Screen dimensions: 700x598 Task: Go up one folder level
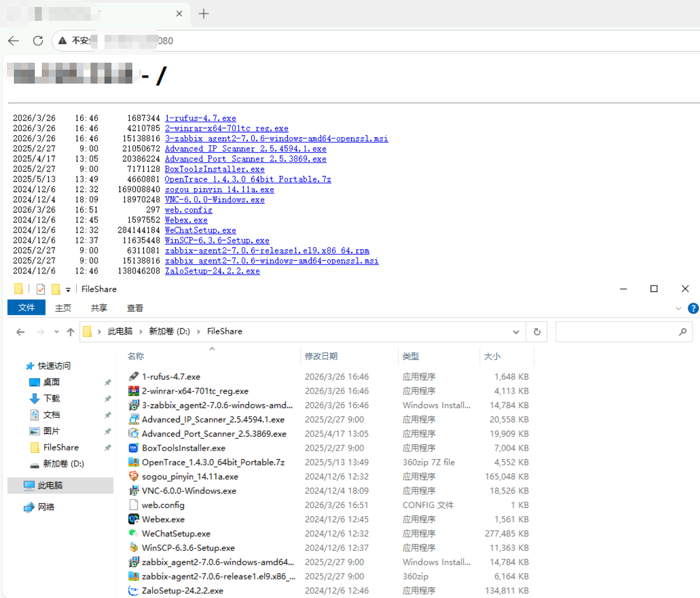[70, 332]
